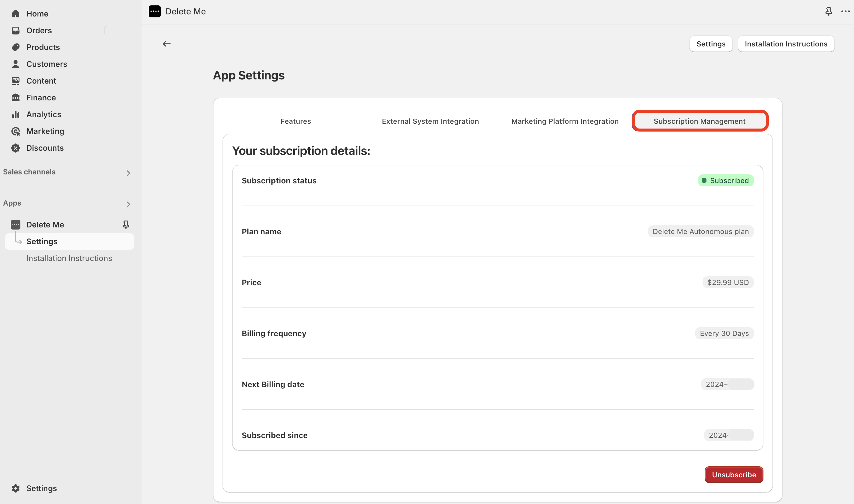Select Settings under Delete Me app
This screenshot has width=854, height=504.
(x=69, y=242)
